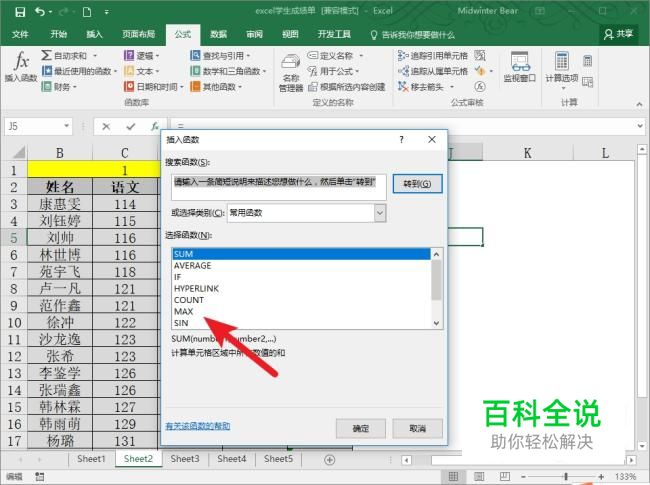The width and height of the screenshot is (650, 485).
Task: Click the Calculate Now icon
Action: pyautogui.click(x=587, y=61)
